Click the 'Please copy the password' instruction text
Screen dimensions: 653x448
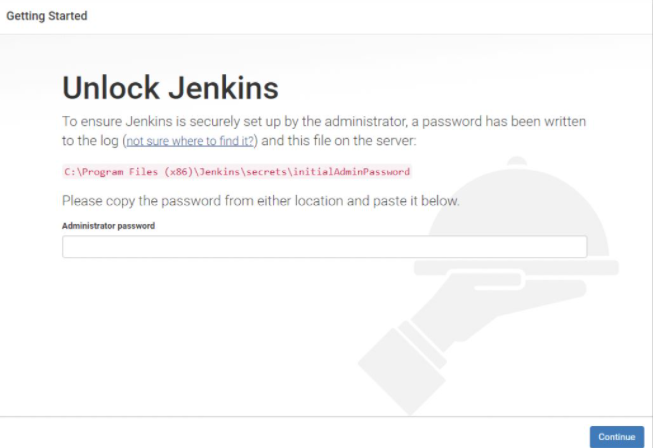click(x=261, y=201)
